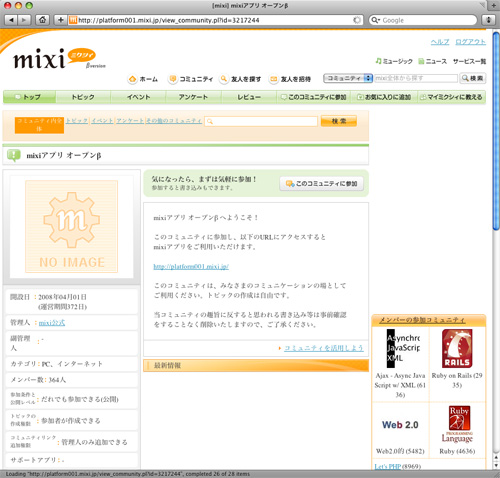Click このコミュニティに参加 in green bar
This screenshot has width=500, height=478.
[314, 97]
